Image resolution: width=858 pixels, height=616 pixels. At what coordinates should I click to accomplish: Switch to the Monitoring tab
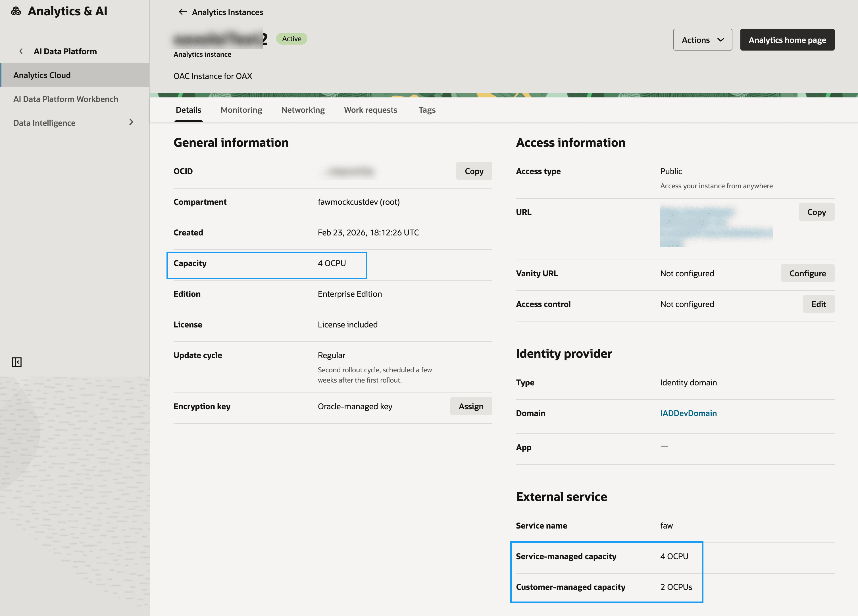pyautogui.click(x=241, y=110)
